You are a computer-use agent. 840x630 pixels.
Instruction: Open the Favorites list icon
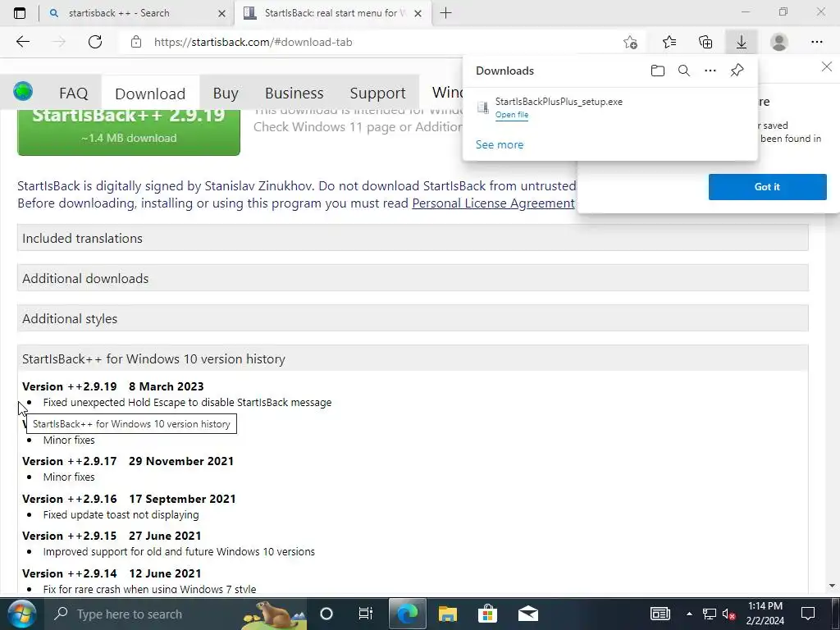pos(669,42)
